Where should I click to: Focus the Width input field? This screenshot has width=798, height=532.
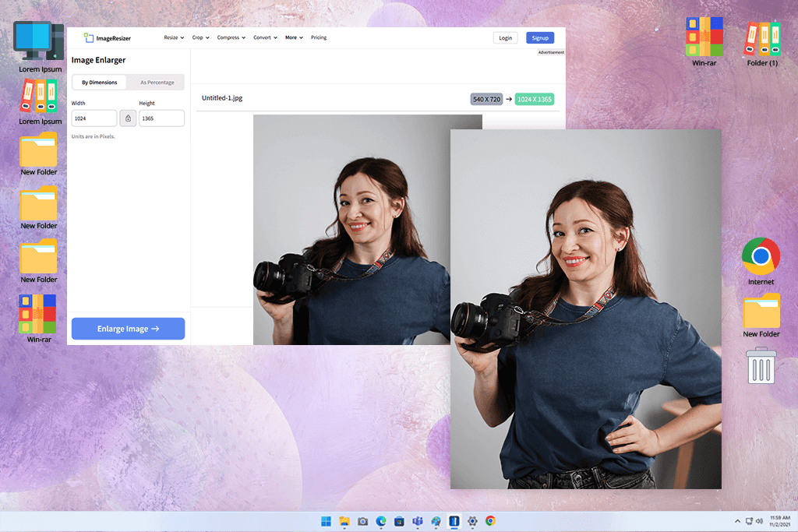[x=94, y=118]
